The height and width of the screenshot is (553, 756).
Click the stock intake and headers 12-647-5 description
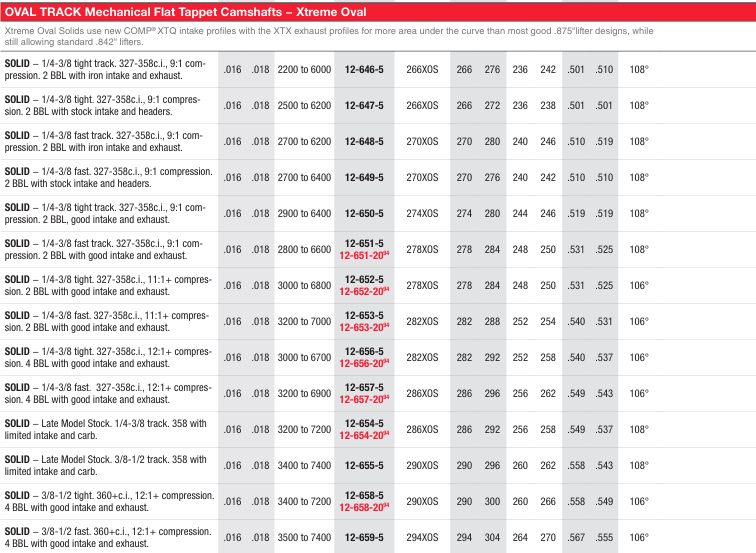(102, 105)
